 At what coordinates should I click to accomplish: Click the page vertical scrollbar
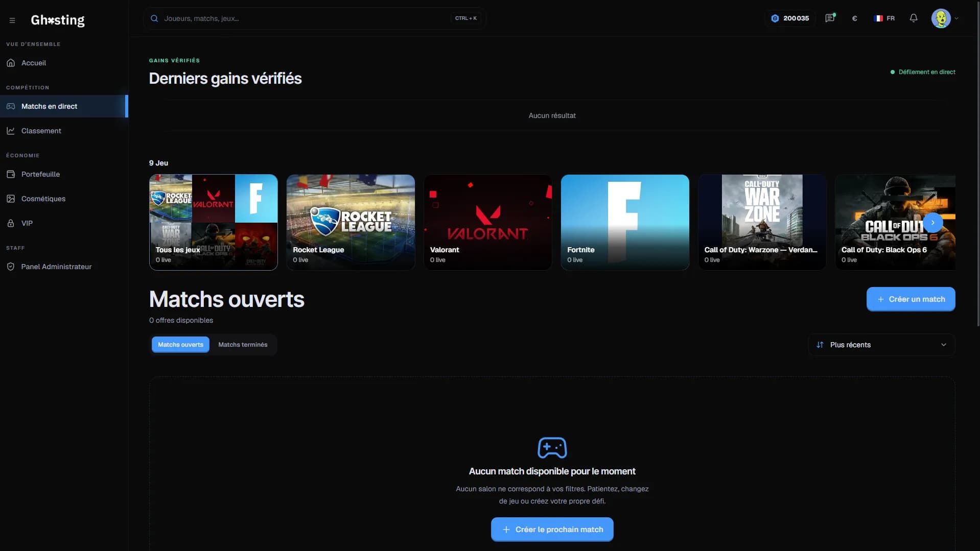(x=978, y=163)
